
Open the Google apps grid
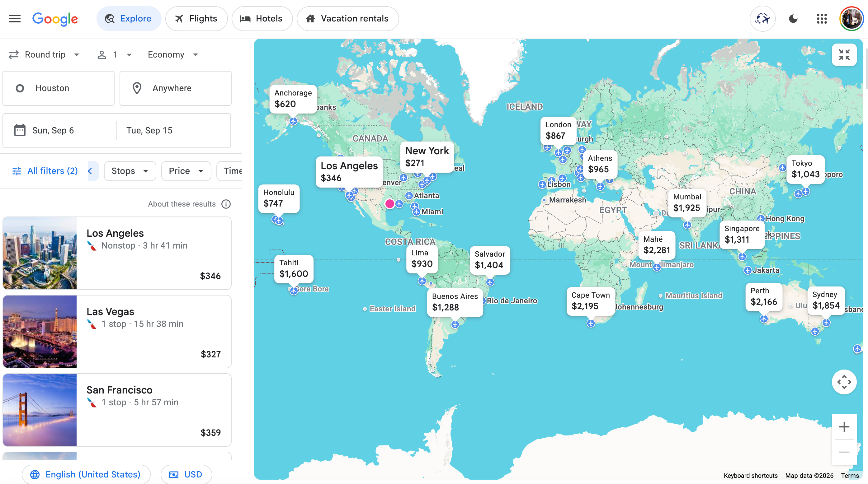coord(822,19)
